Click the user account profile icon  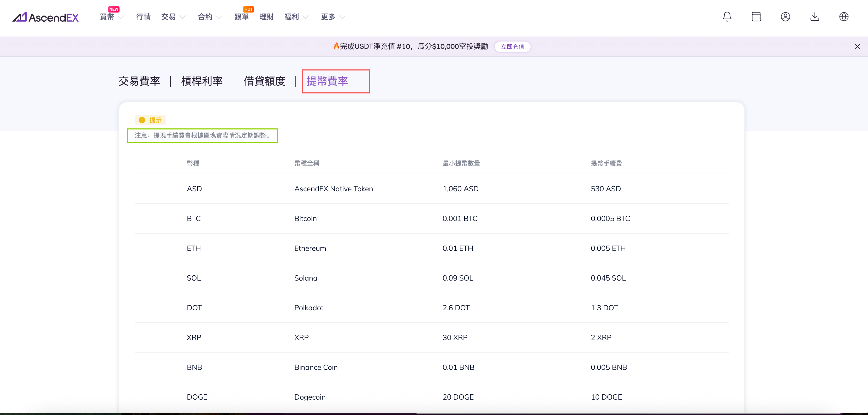point(785,17)
